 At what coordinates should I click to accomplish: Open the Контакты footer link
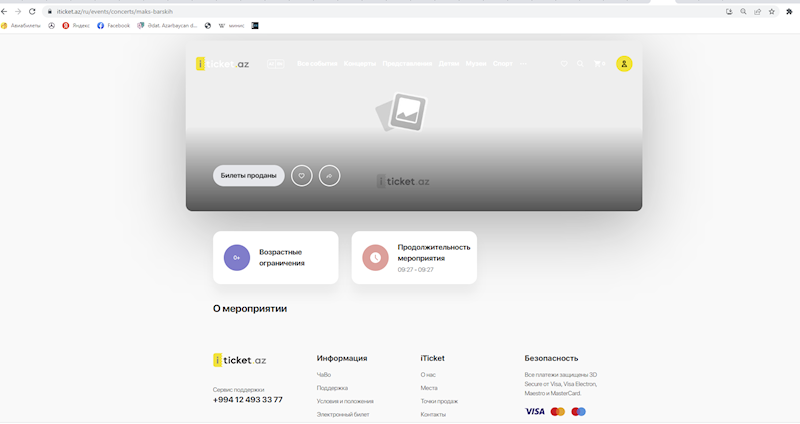pos(433,414)
